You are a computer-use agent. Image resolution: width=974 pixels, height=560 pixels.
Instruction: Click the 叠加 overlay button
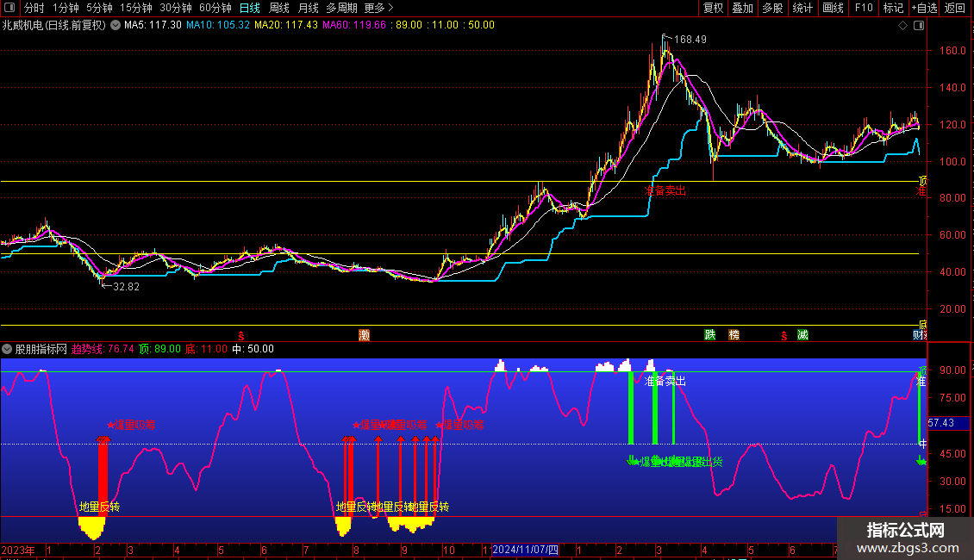coord(743,8)
